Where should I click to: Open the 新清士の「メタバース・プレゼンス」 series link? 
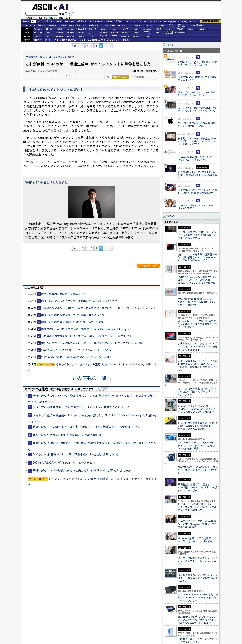[47, 57]
